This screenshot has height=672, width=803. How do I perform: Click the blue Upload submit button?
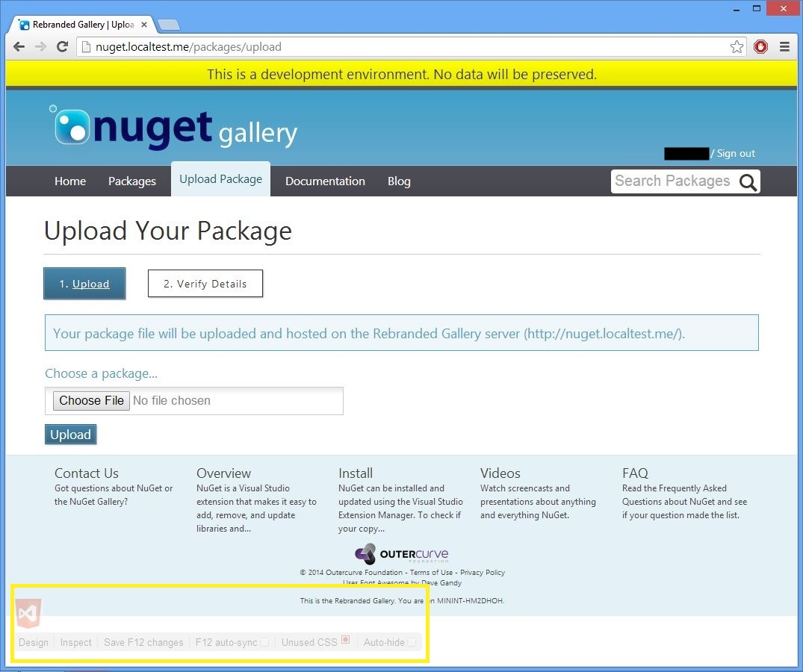pos(71,435)
